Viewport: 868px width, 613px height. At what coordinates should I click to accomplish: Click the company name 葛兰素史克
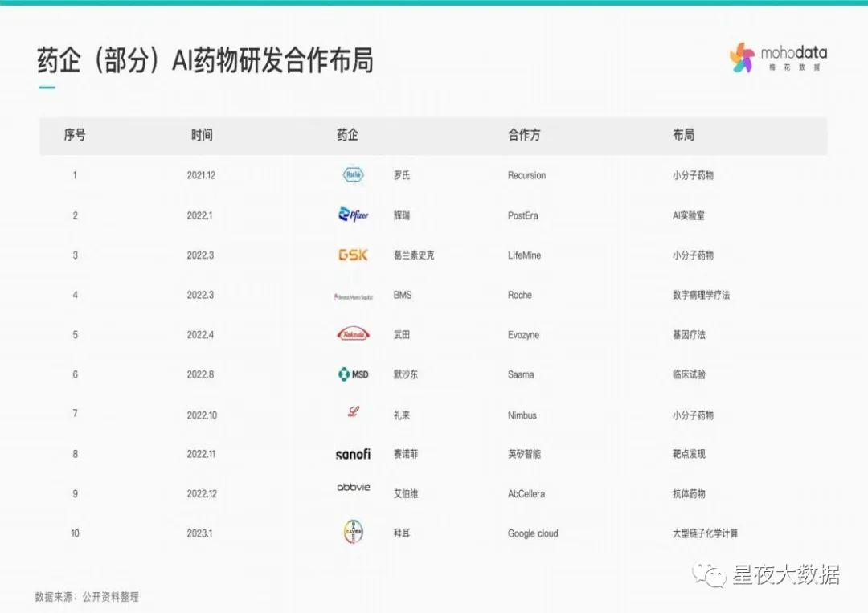[x=414, y=255]
